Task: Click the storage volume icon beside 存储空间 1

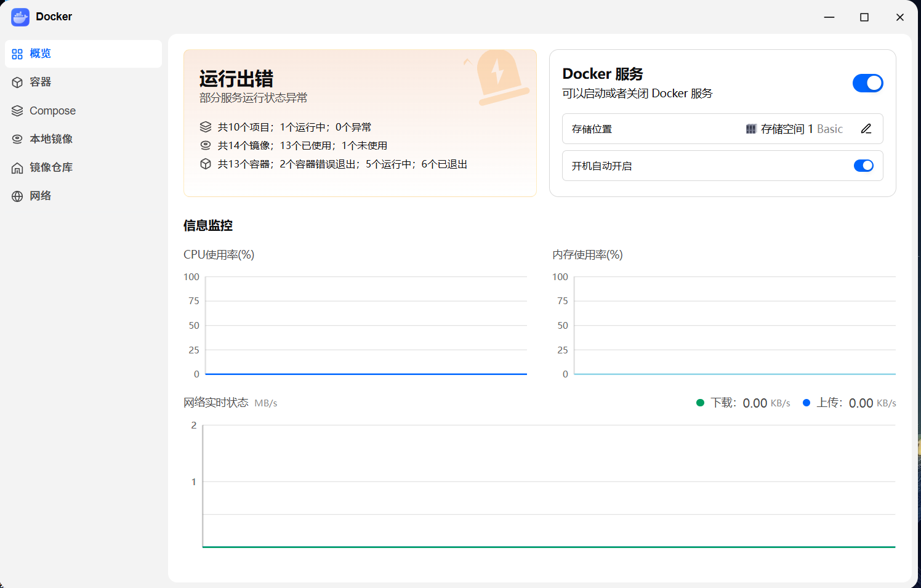Action: [751, 129]
